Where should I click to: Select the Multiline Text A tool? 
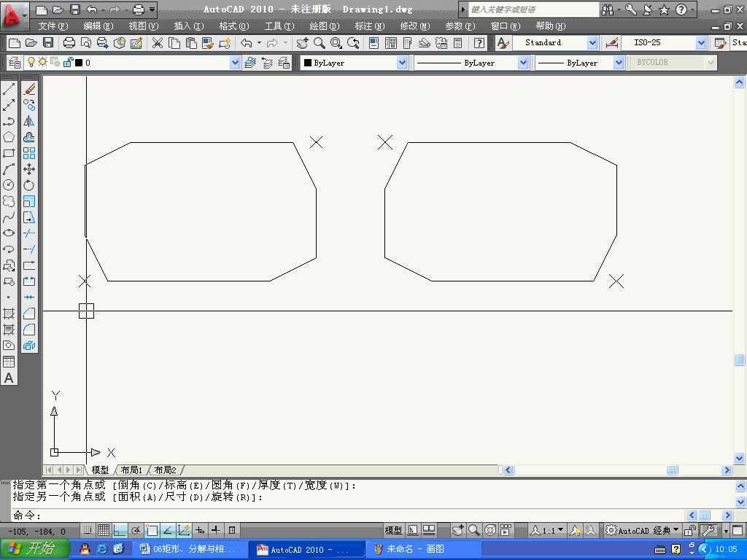click(x=9, y=378)
